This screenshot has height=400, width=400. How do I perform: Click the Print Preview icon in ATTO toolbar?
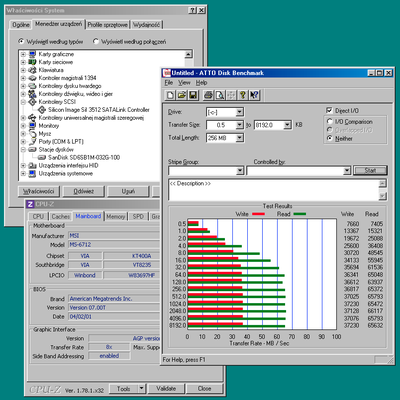click(x=220, y=95)
